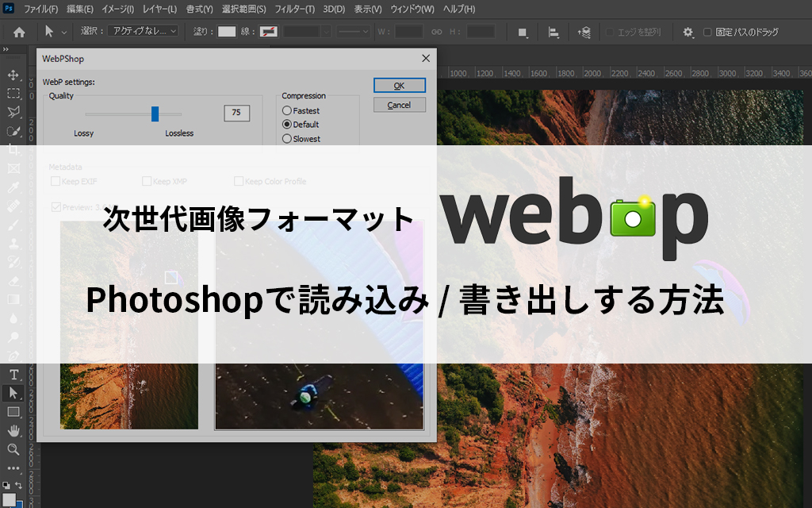This screenshot has height=508, width=812.
Task: Open the Edit Toolbar three-dots menu
Action: [13, 468]
